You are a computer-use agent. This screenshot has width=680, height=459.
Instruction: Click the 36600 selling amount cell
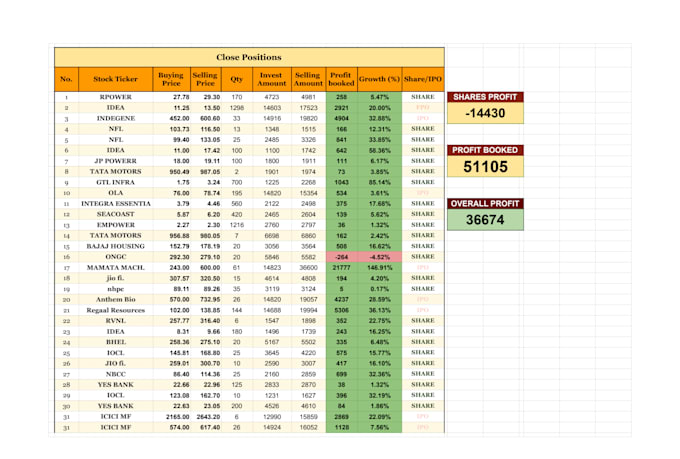pos(308,267)
